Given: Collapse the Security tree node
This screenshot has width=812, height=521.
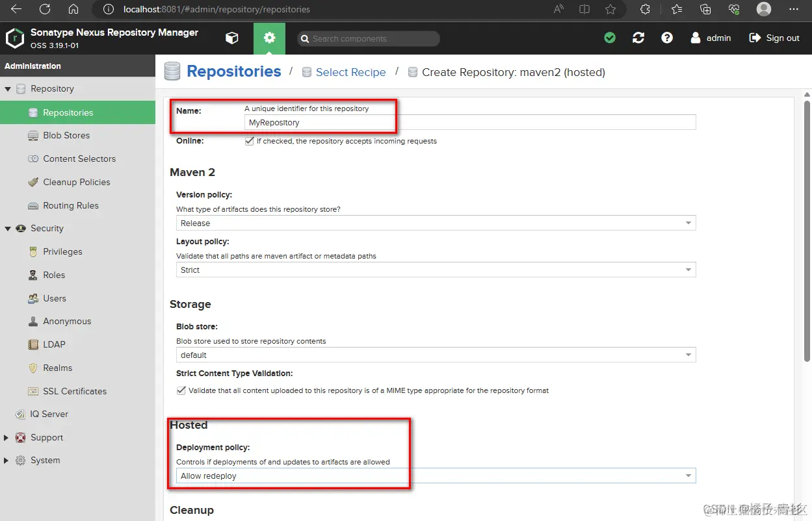Looking at the screenshot, I should [8, 229].
